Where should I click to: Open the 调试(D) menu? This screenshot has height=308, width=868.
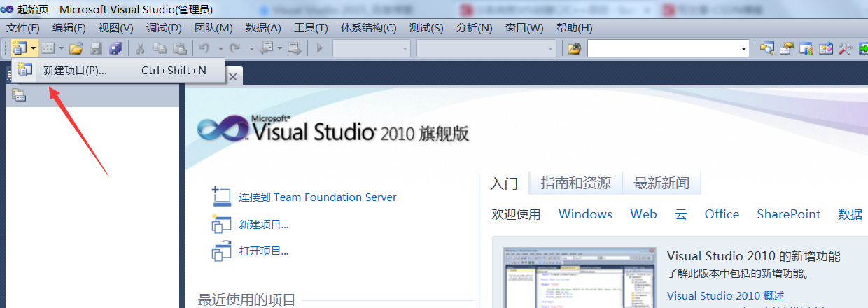(x=164, y=28)
